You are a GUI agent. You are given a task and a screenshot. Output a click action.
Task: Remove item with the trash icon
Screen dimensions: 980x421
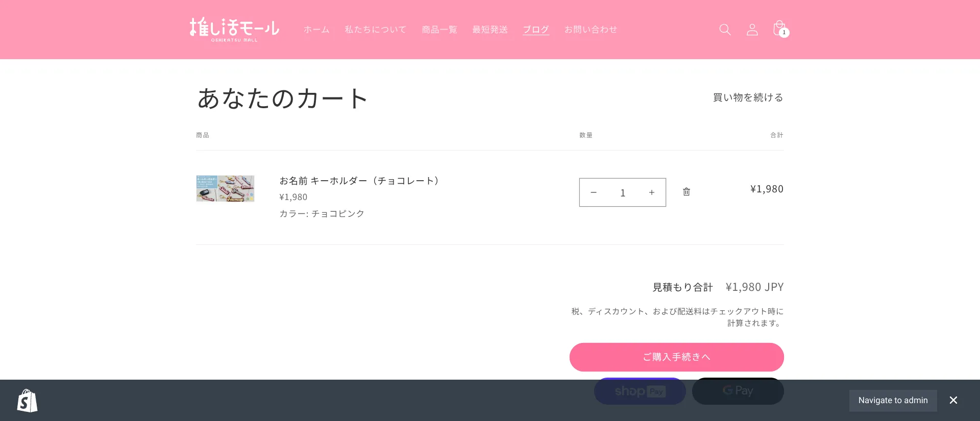(687, 192)
